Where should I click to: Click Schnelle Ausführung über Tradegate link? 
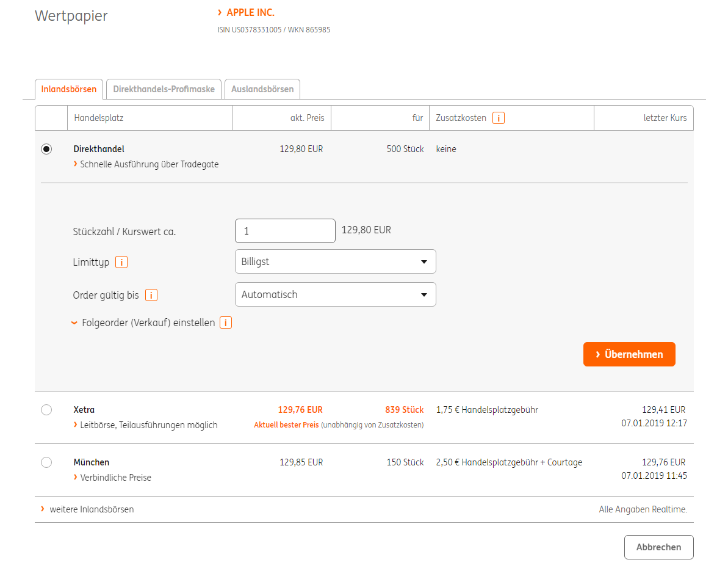point(146,164)
